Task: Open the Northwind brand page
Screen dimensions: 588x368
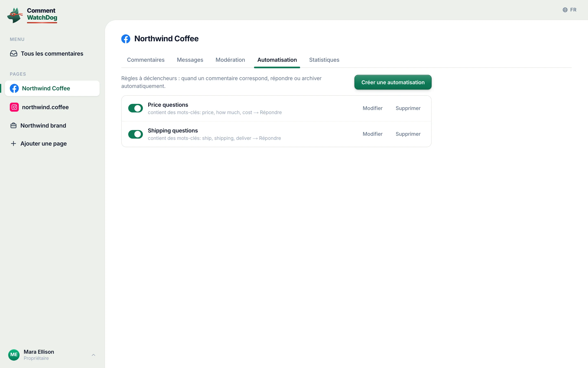Action: [52, 126]
